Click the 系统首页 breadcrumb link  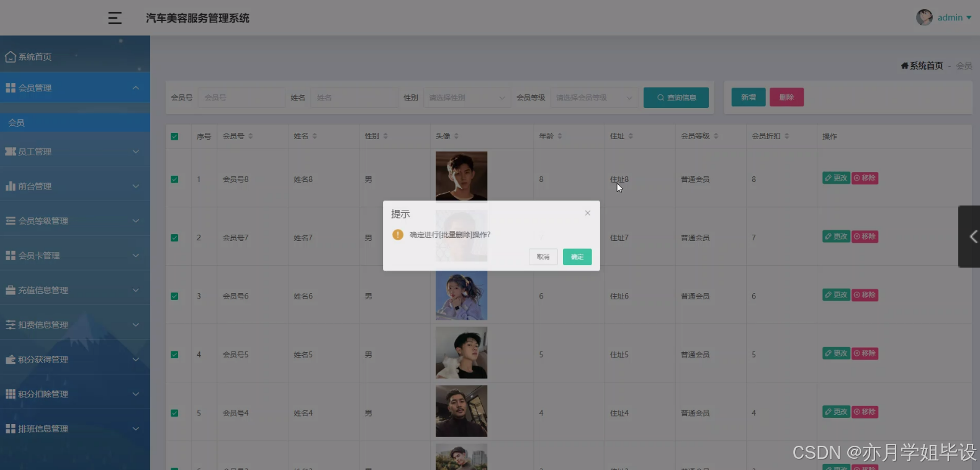pyautogui.click(x=922, y=66)
